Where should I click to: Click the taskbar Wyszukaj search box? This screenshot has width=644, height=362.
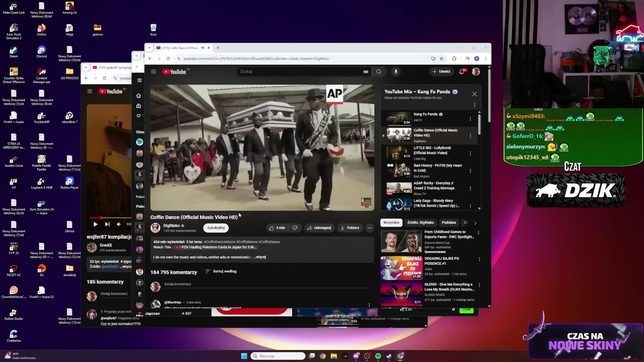tap(278, 356)
